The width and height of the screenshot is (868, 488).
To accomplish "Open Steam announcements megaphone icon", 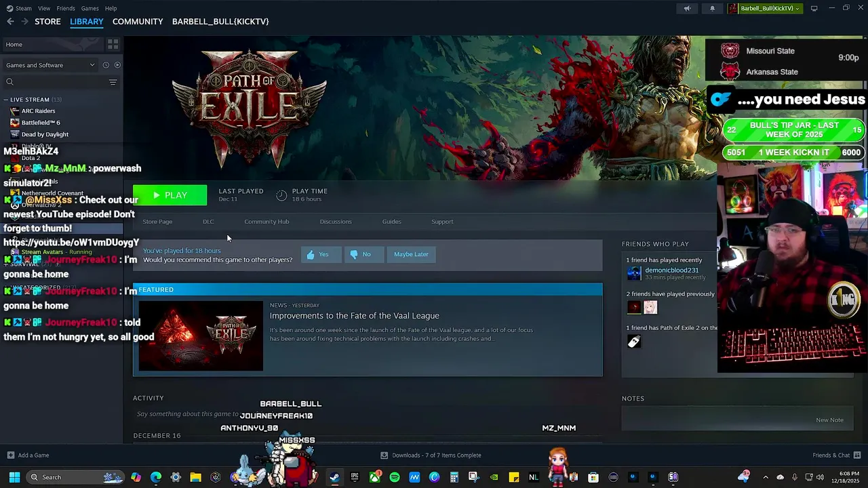I will click(687, 8).
